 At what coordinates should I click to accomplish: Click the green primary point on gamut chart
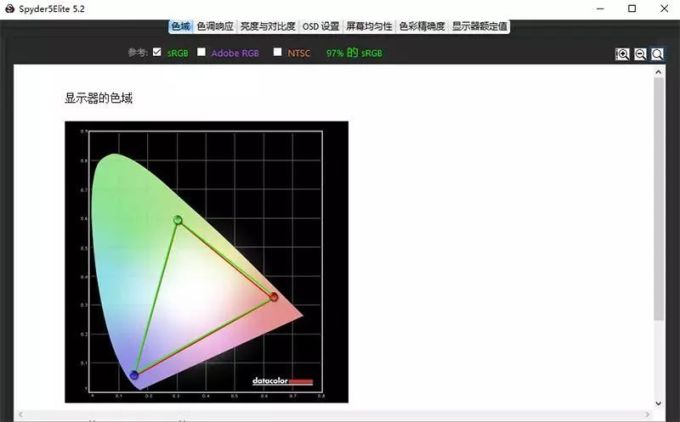[178, 220]
